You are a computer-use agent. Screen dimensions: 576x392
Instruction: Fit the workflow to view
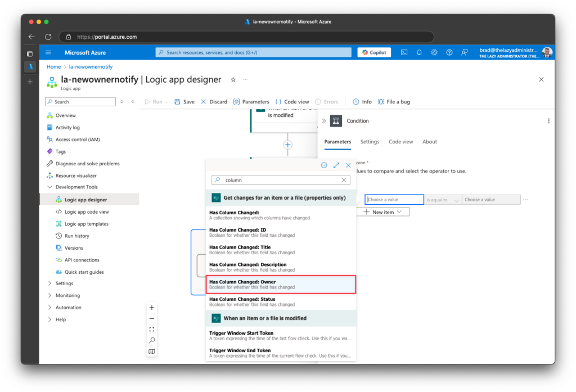click(x=152, y=330)
